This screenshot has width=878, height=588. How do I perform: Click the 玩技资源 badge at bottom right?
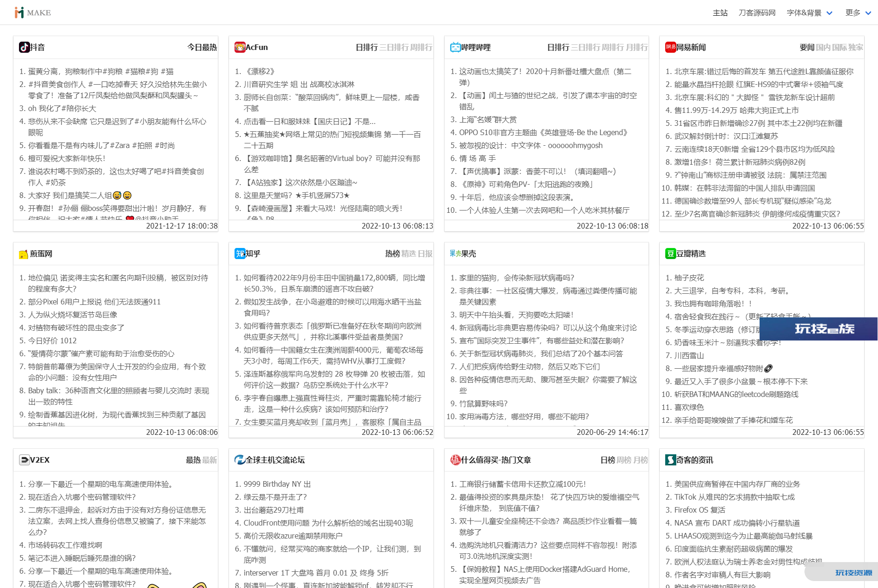(841, 572)
